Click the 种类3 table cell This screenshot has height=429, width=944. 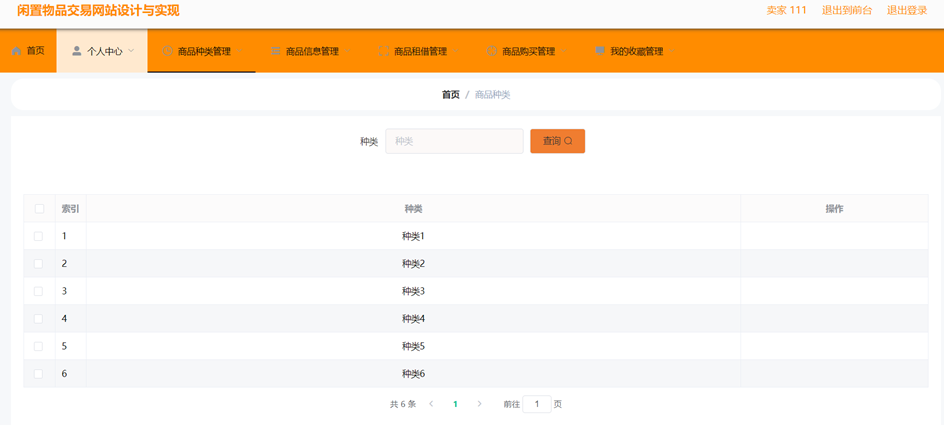tap(413, 291)
